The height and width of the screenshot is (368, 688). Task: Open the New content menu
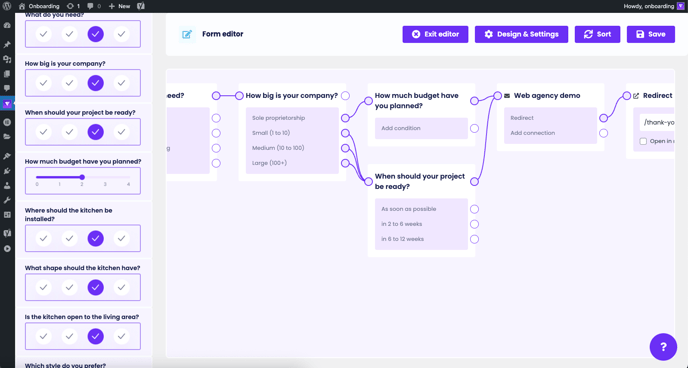pos(119,6)
